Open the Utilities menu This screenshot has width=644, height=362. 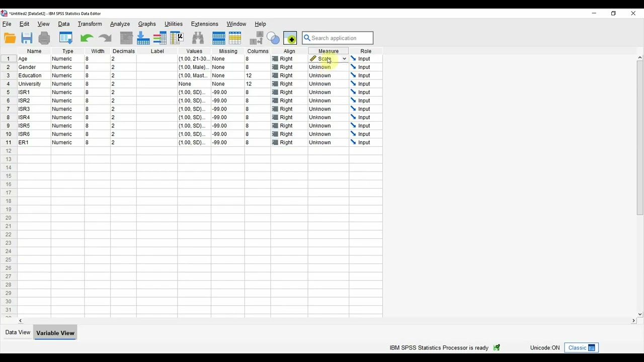point(174,24)
